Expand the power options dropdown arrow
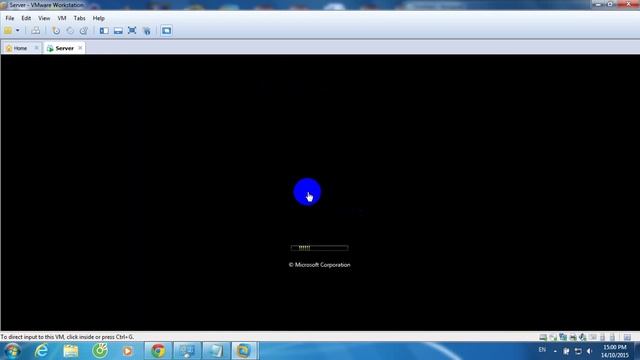This screenshot has height=360, width=640. [x=18, y=31]
